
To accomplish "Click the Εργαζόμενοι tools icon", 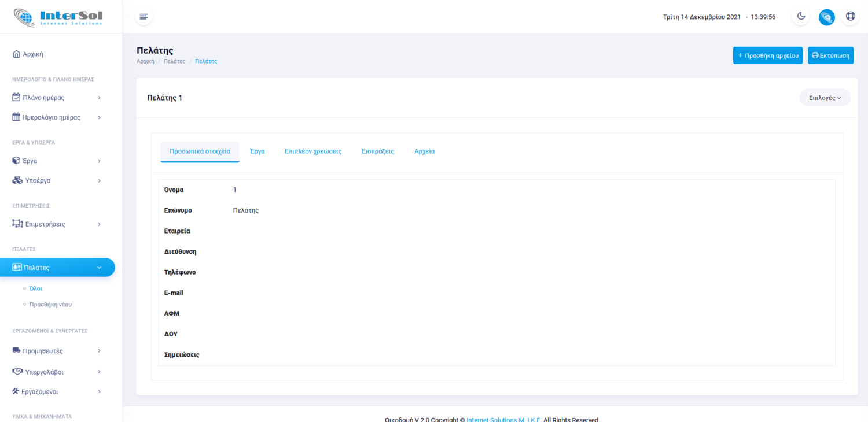I will point(17,392).
